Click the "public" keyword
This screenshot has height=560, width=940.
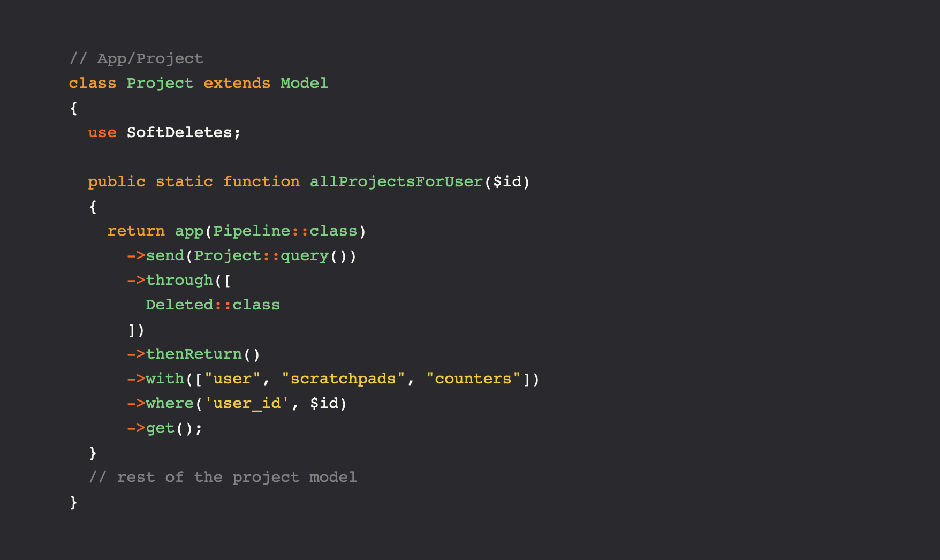point(117,181)
